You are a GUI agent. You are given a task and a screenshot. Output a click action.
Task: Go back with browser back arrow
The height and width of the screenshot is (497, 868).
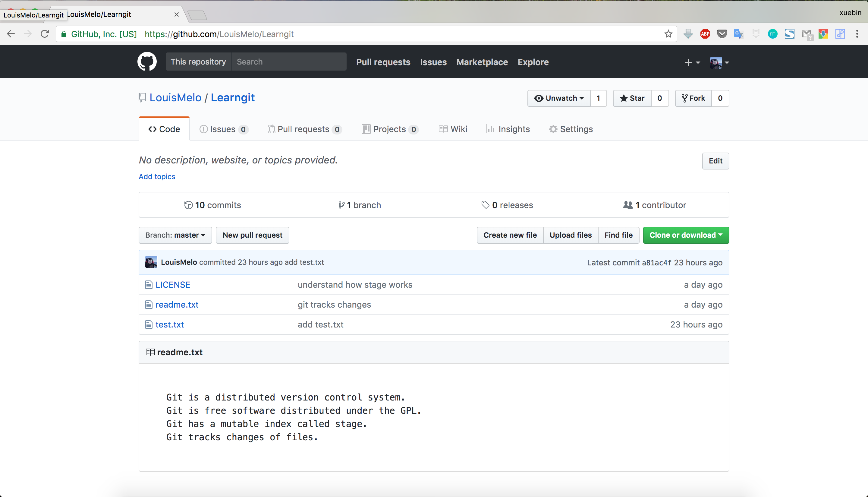pos(11,34)
